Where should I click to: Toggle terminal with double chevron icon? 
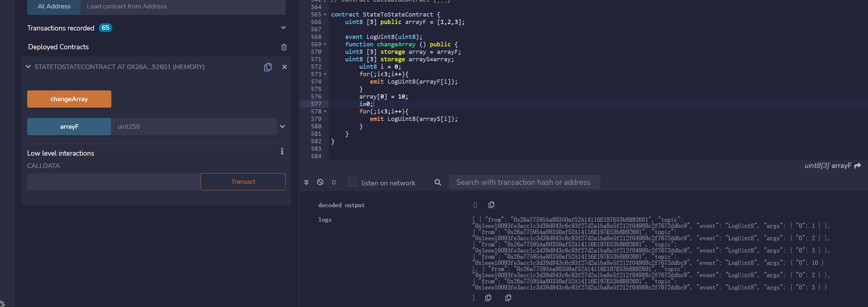point(306,183)
